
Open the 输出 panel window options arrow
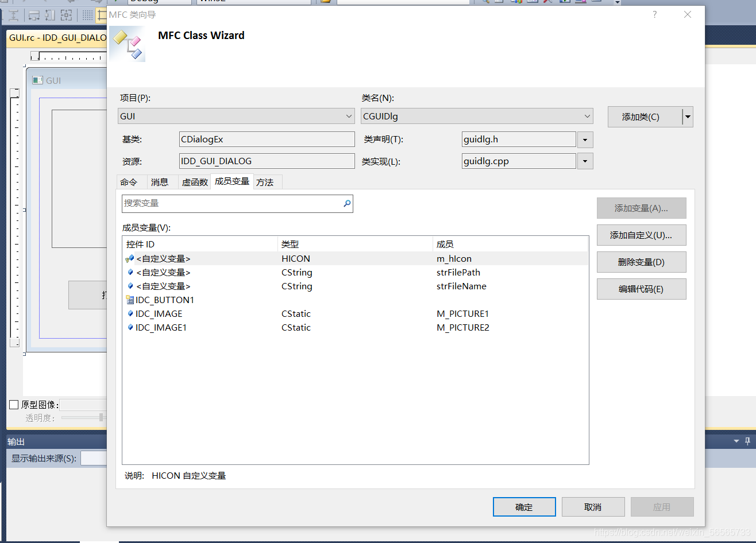736,441
